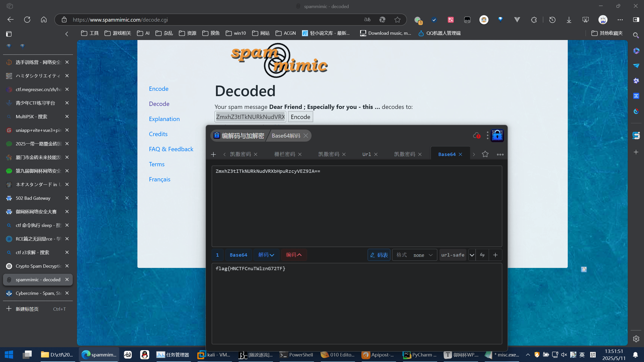Collapse the 编码 encode expander
644x362 pixels.
pos(294,255)
